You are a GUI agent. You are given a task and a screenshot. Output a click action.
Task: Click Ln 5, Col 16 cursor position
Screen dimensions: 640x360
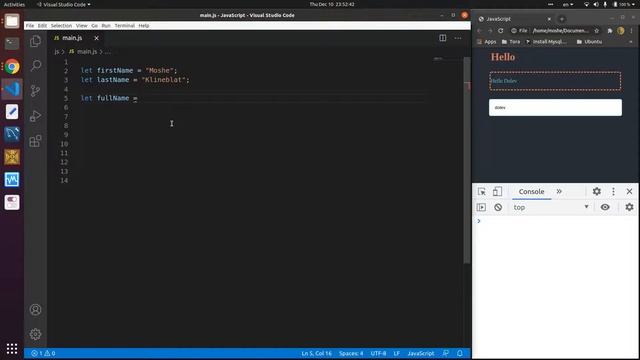click(x=316, y=353)
